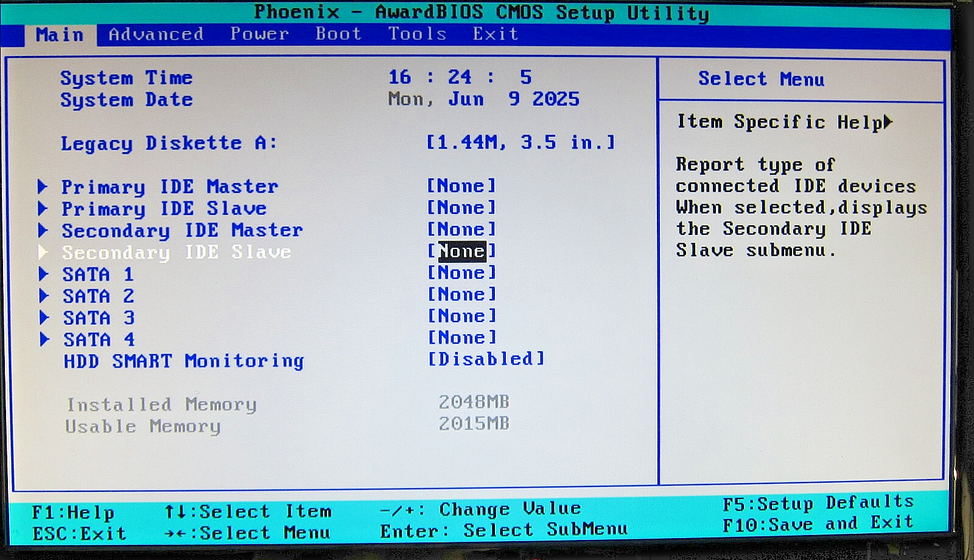974x560 pixels.
Task: Click the Phoenix AwardBIOS CMOS Setup Utility title
Action: (x=482, y=13)
